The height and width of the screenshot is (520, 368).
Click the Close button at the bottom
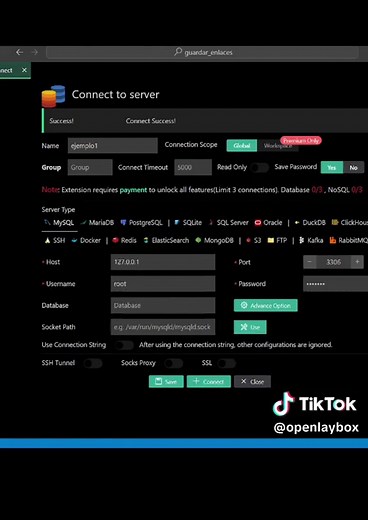point(252,382)
